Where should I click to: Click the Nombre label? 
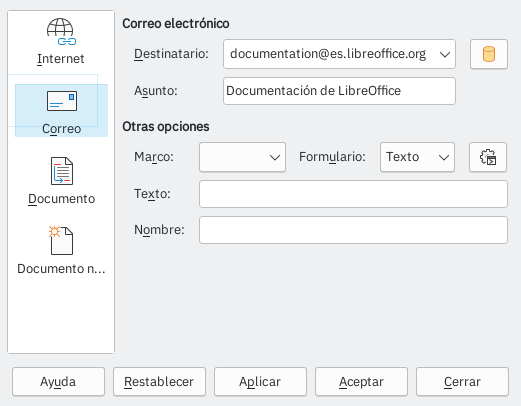click(159, 230)
